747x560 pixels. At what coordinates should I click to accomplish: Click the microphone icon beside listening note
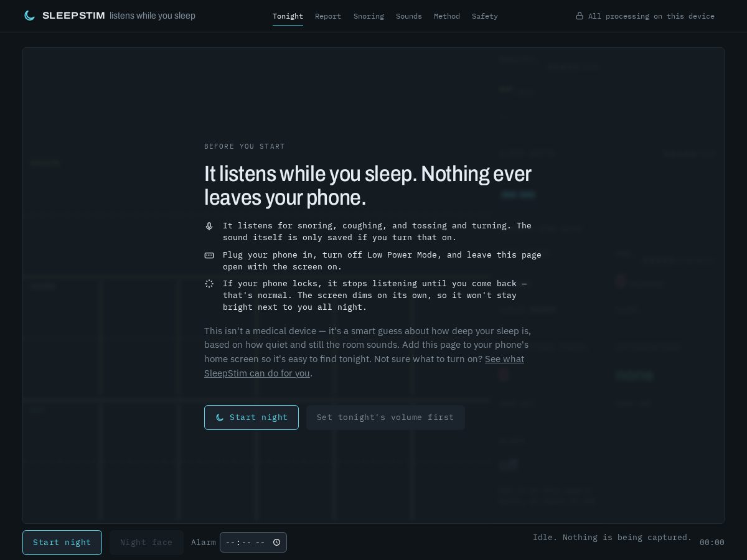pos(209,226)
